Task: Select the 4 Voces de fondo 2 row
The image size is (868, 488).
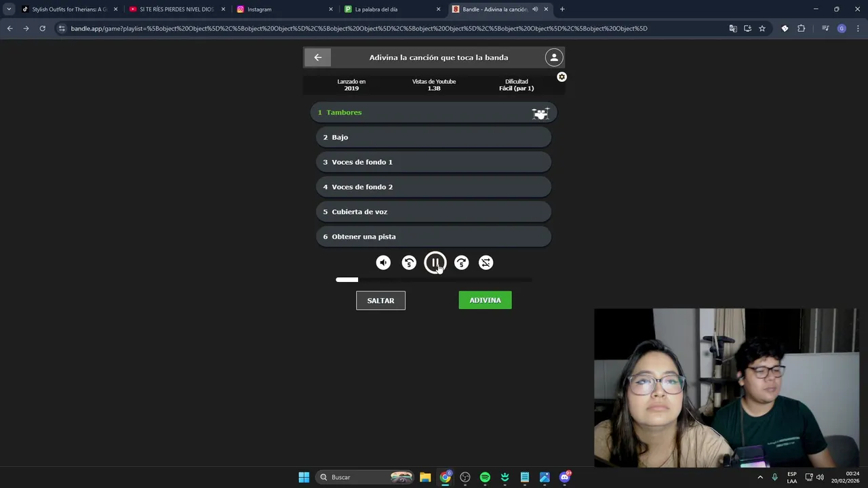Action: (x=434, y=187)
